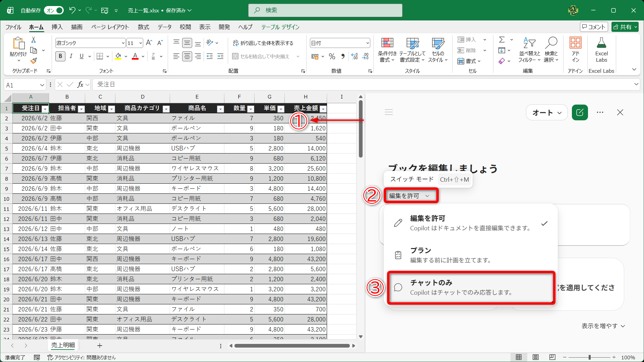This screenshot has height=362, width=644.
Task: Click the Percent Style icon
Action: point(332,56)
